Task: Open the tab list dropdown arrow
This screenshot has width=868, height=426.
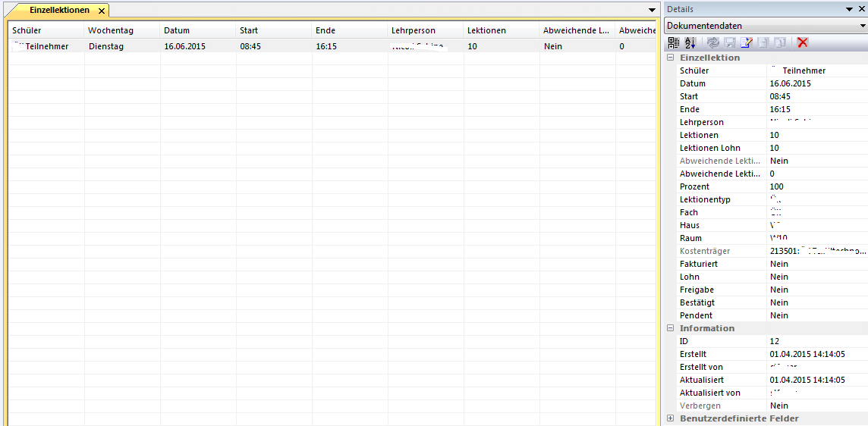Action: tap(652, 10)
